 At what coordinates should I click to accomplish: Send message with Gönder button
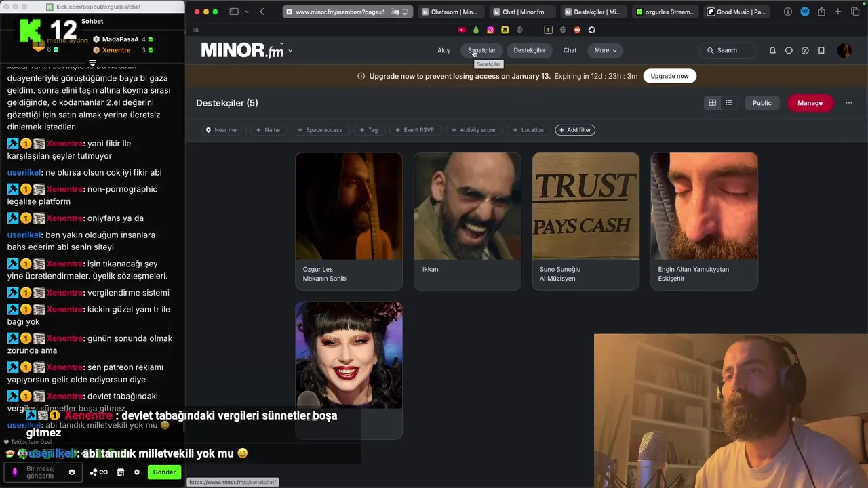coord(164,472)
